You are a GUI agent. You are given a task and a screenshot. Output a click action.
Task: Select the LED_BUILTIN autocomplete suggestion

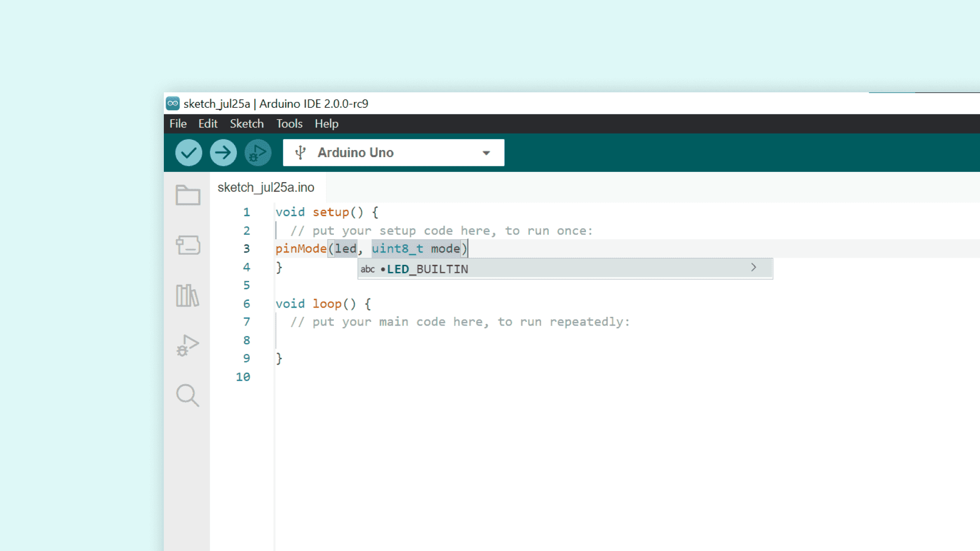427,269
